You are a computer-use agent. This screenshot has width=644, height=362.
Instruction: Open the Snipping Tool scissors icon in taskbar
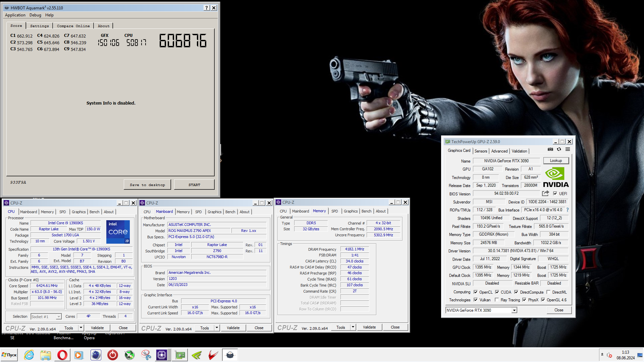click(x=146, y=355)
